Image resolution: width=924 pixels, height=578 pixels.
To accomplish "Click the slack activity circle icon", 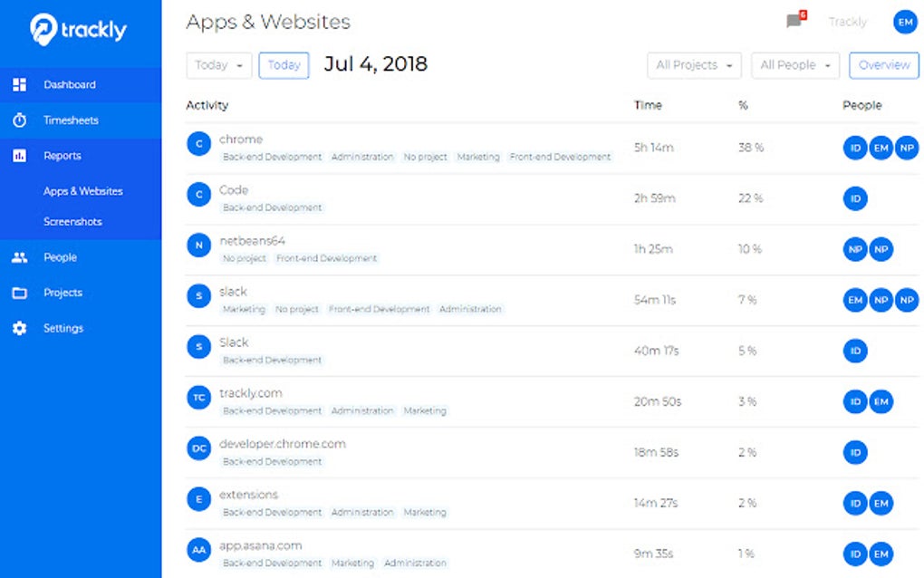I will [198, 296].
